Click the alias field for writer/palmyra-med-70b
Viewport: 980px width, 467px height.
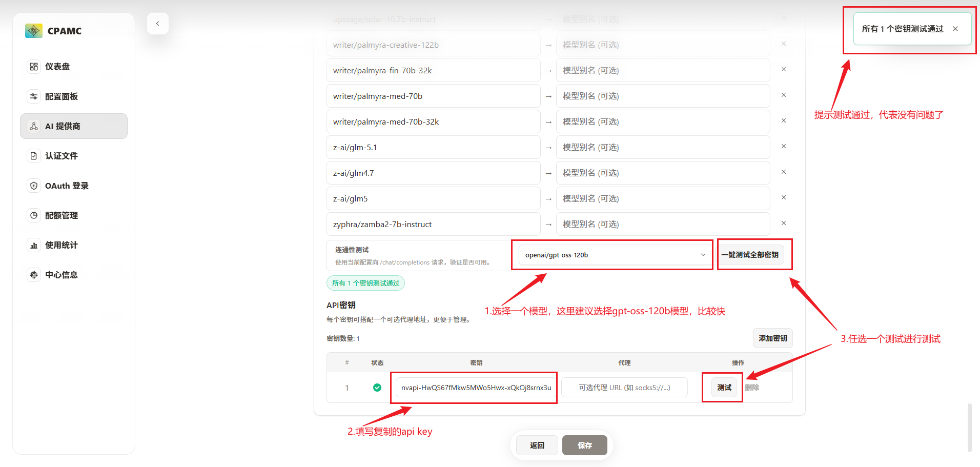pyautogui.click(x=662, y=96)
